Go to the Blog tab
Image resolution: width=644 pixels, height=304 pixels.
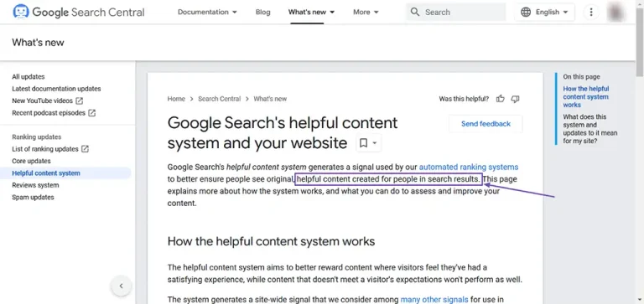click(262, 12)
